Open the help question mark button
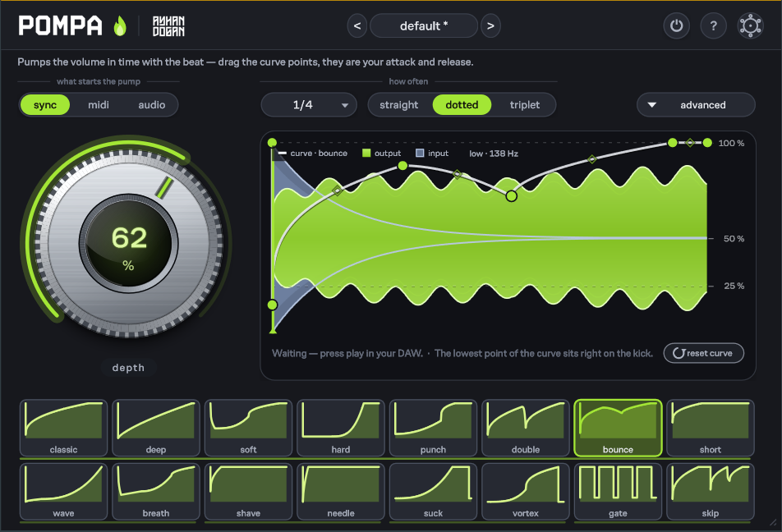This screenshot has height=532, width=782. (x=713, y=25)
